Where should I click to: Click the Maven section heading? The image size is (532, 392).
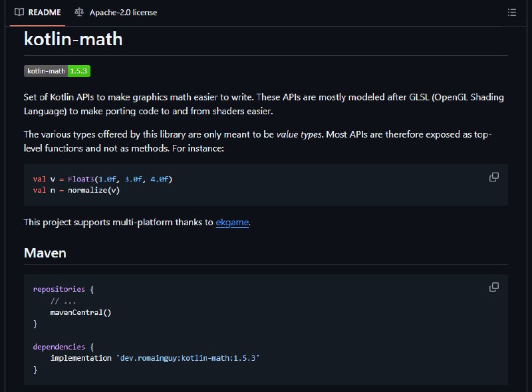coord(45,253)
